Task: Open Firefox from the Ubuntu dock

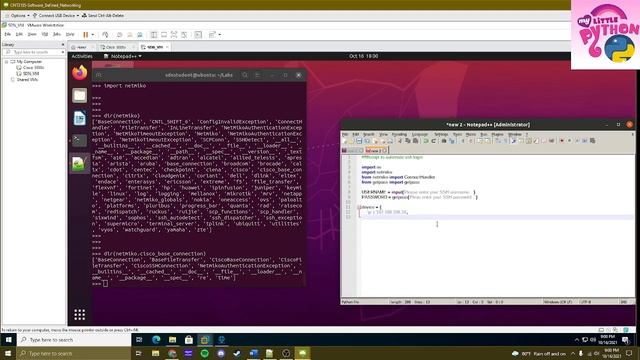Action: click(x=80, y=73)
